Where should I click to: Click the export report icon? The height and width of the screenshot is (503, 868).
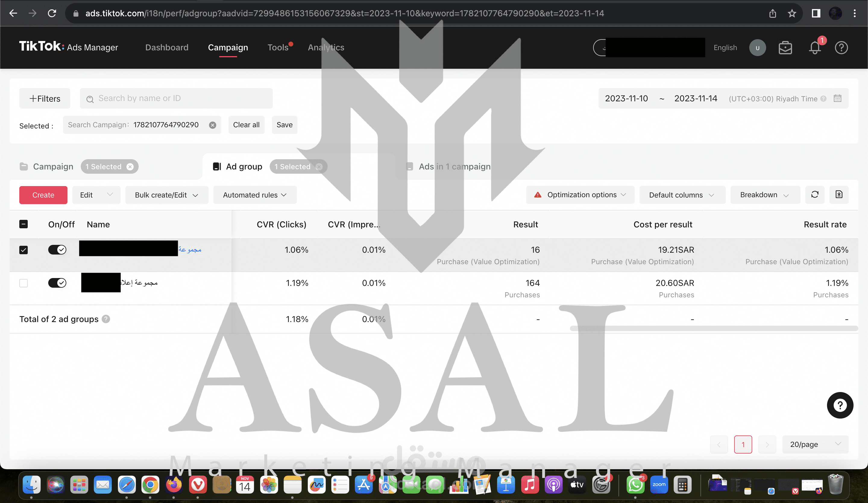click(x=839, y=195)
